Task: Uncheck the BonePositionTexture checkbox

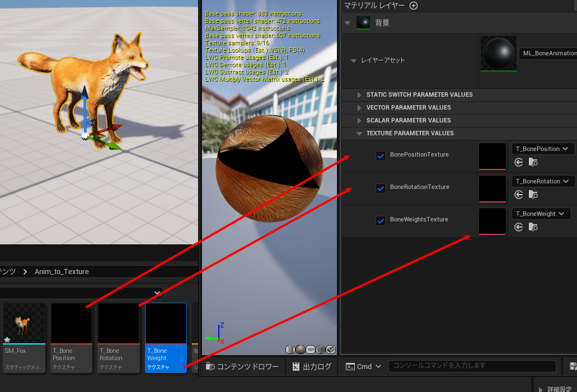Action: (x=381, y=155)
